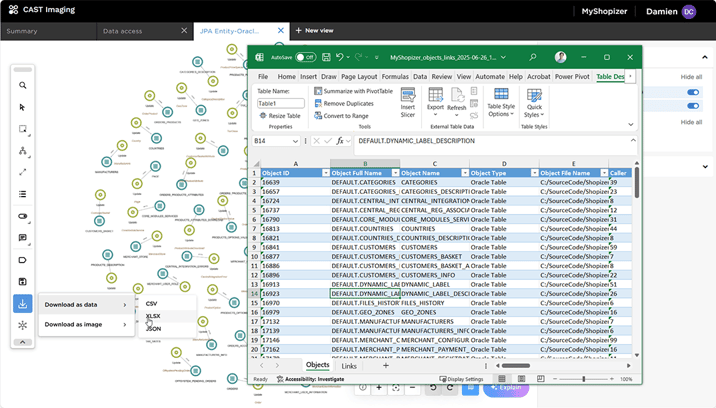Click the Excel zoom slider handle
The height and width of the screenshot is (408, 716).
click(583, 379)
